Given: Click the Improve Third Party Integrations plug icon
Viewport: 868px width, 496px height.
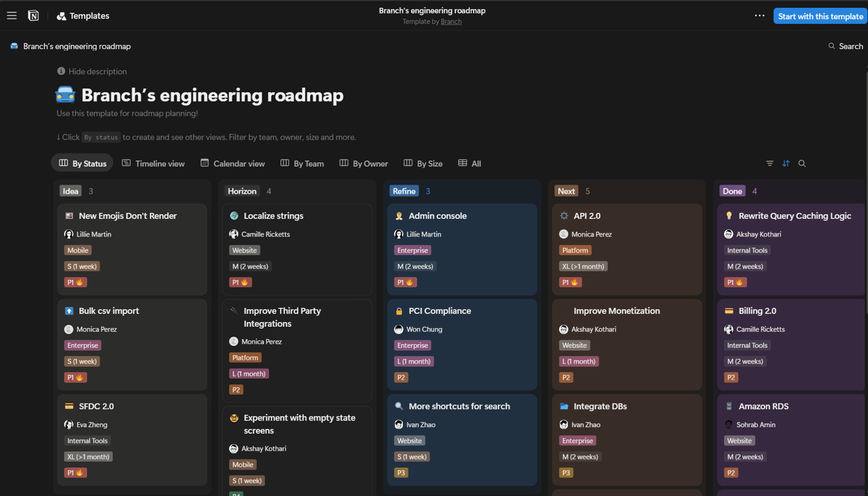Looking at the screenshot, I should coord(234,311).
